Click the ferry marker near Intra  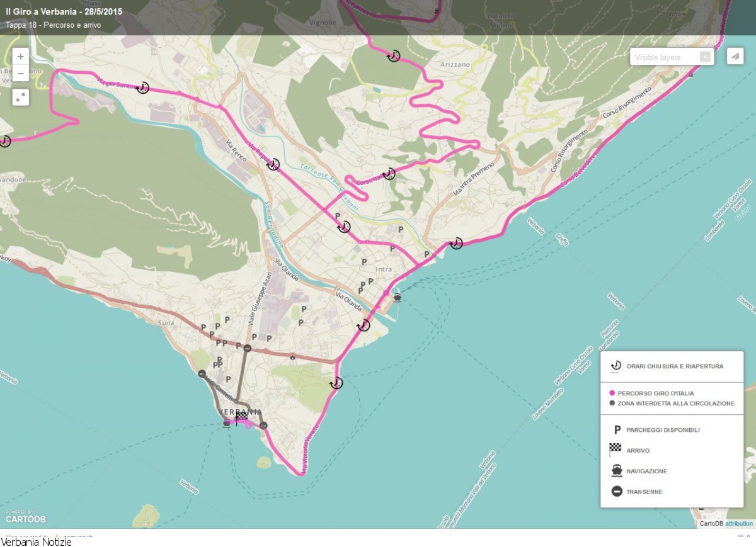click(397, 297)
